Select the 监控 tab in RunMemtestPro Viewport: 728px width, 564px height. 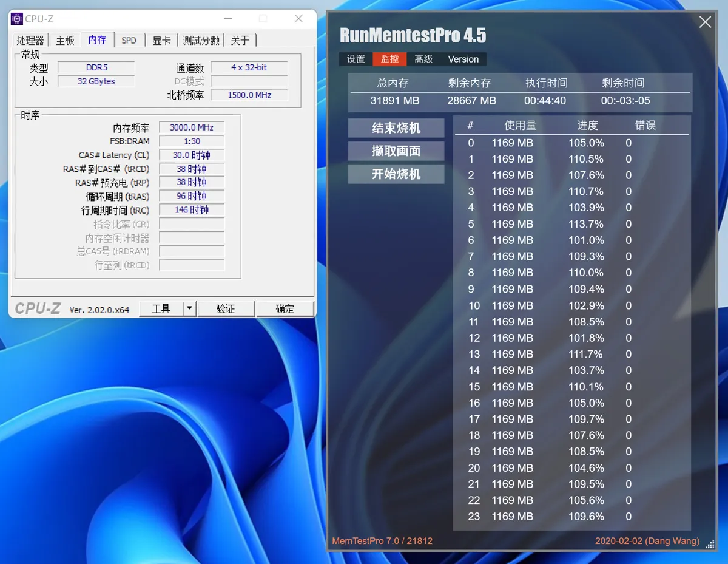390,59
